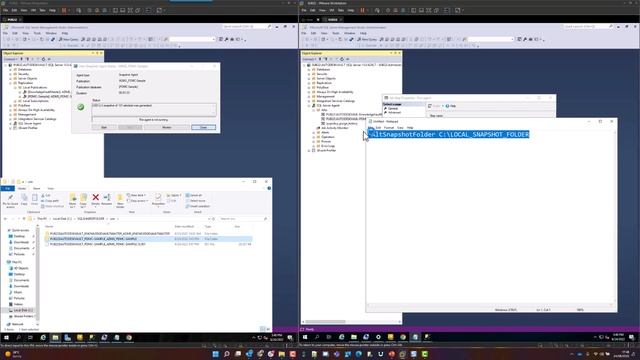Expand Alerts node in right Object Explorer
The height and width of the screenshot is (360, 640).
[x=314, y=133]
